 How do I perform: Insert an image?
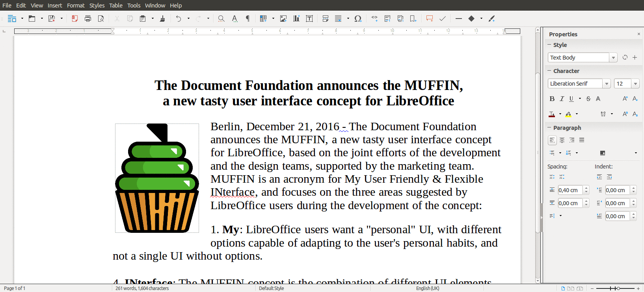pyautogui.click(x=283, y=19)
